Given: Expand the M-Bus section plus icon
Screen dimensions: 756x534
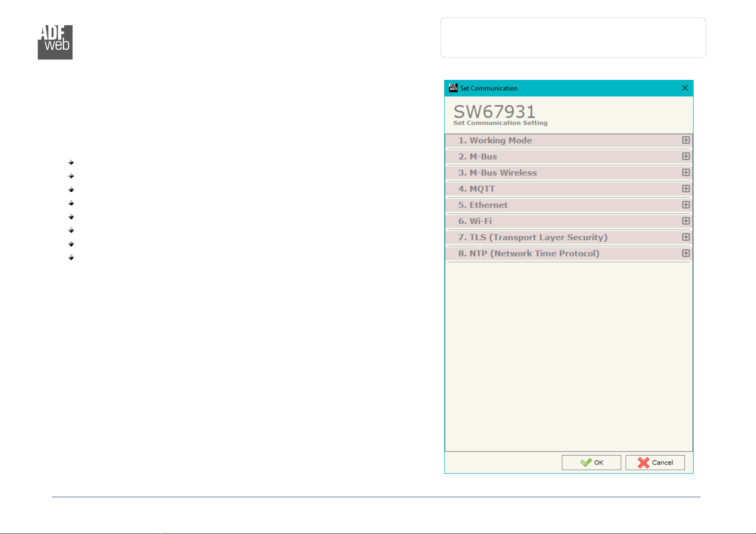Looking at the screenshot, I should point(686,156).
